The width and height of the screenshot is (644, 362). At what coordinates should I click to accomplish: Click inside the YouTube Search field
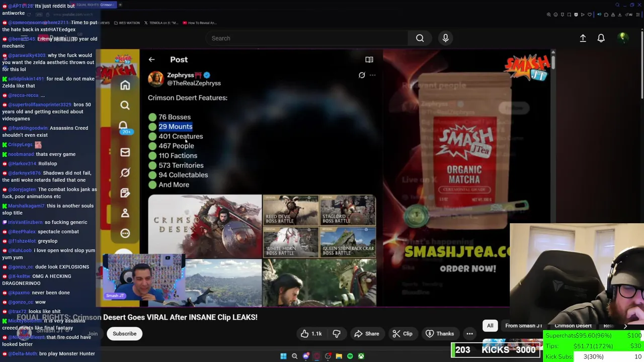[307, 38]
